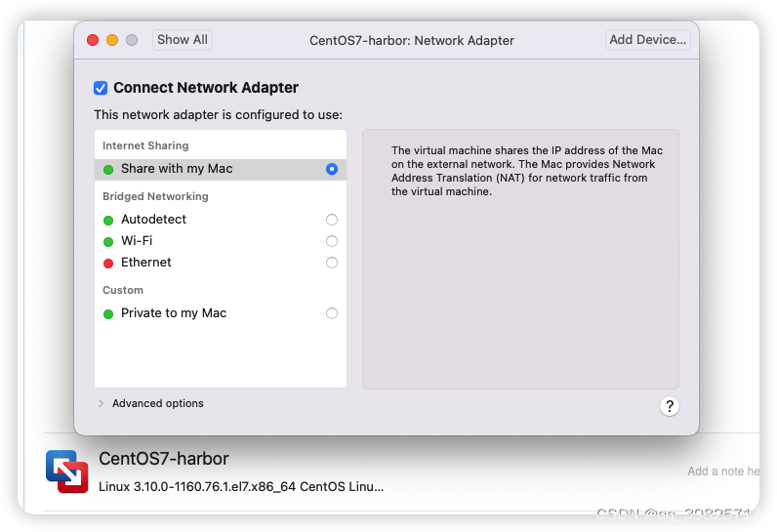Click the window title CentOS7-harbor: Network Adapter
Screen dimensions: 777x532
[x=412, y=41]
